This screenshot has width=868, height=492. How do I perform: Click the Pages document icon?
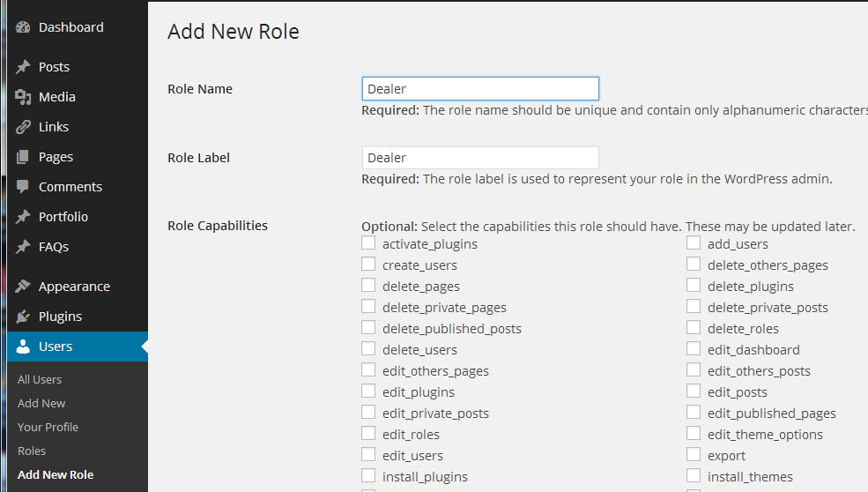(x=23, y=157)
